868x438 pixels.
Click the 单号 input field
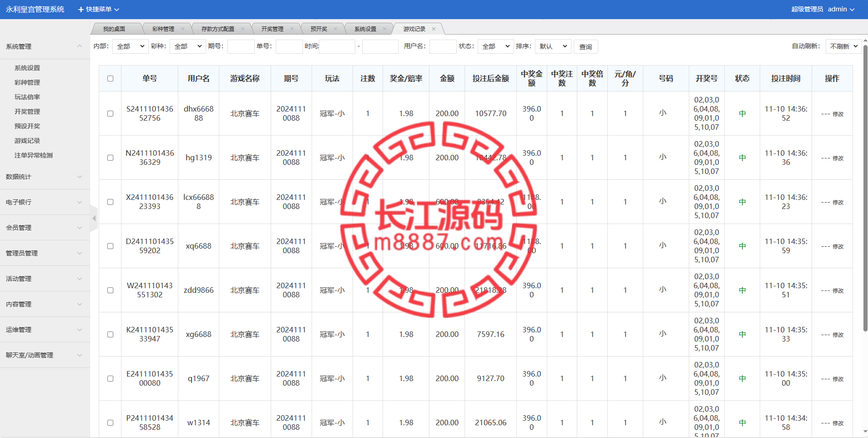[289, 46]
